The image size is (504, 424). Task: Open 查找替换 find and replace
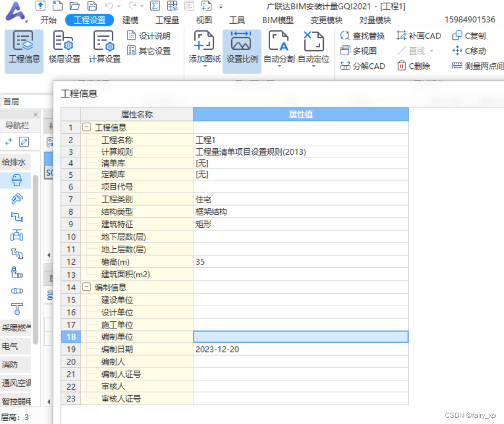[362, 36]
